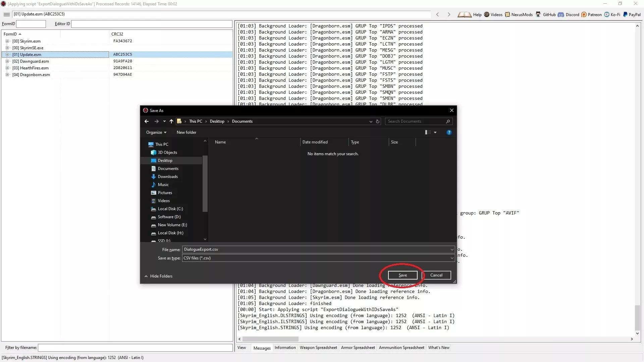Click Back arrow in Save As dialog

tap(147, 121)
